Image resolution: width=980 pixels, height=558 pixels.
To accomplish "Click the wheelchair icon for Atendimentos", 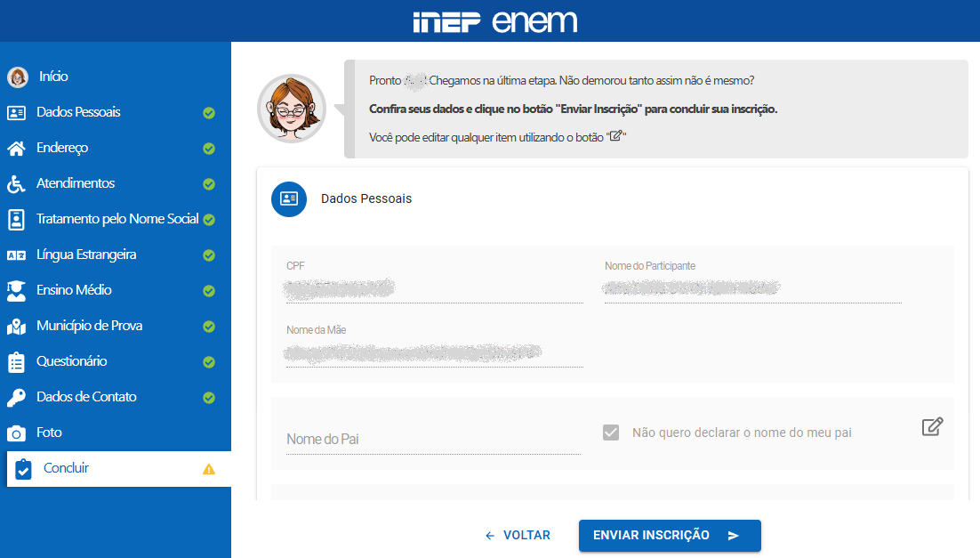I will 16,184.
